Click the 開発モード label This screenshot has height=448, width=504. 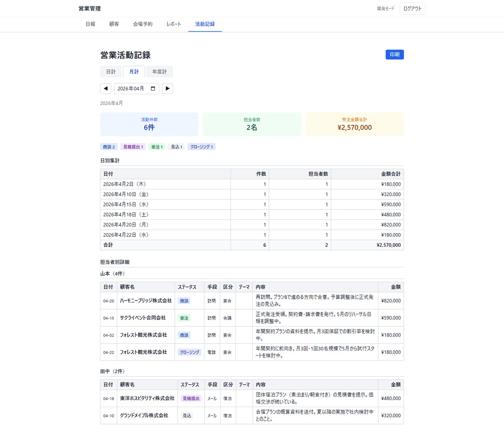pyautogui.click(x=385, y=9)
